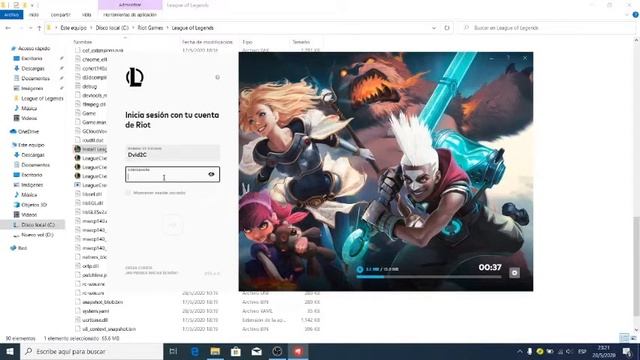Click the red Riot client taskbar icon

298,351
